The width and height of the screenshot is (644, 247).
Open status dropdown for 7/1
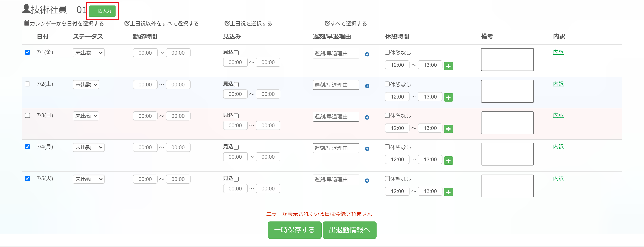[x=88, y=53]
